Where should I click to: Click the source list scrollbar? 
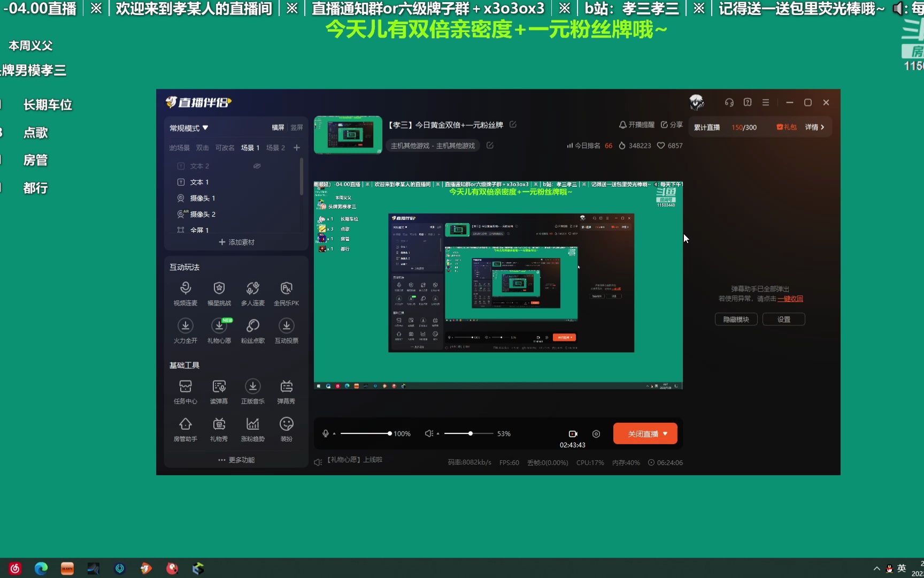point(302,177)
